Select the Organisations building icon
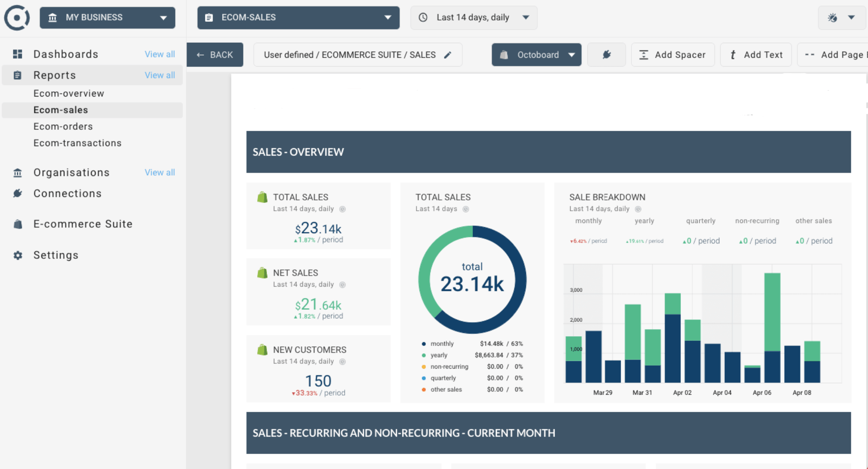Viewport: 868px width, 469px height. coord(18,173)
